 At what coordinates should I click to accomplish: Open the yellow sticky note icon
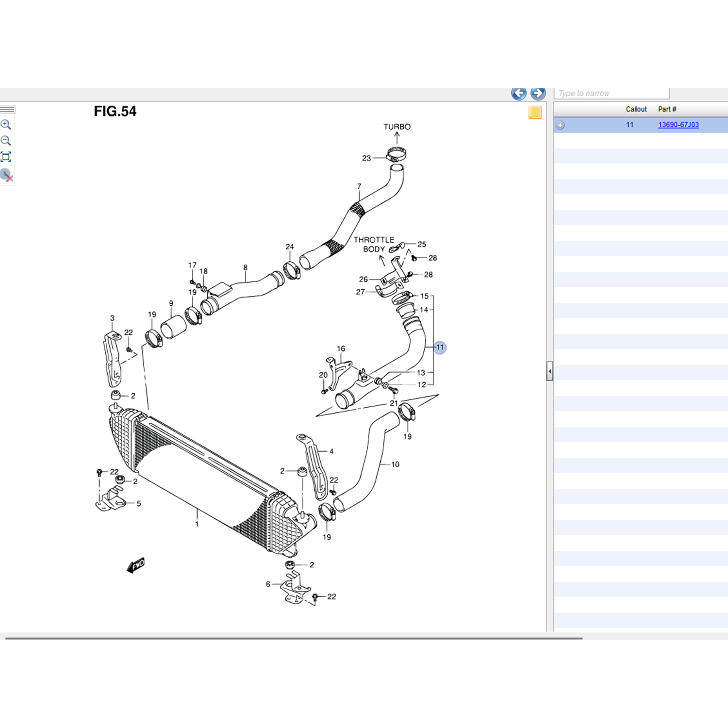(535, 112)
